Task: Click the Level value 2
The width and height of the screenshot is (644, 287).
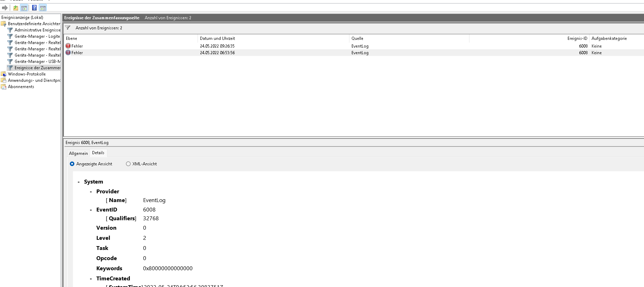Action: pos(145,238)
